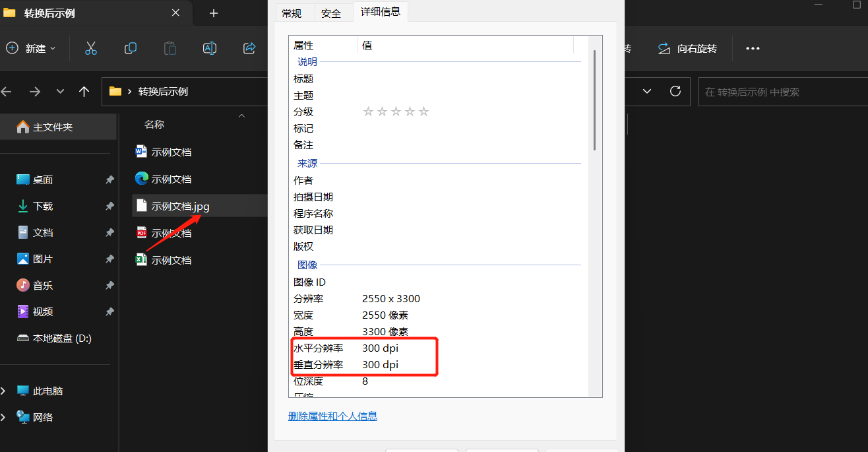The width and height of the screenshot is (868, 452).
Task: Go up one folder level
Action: click(x=84, y=92)
